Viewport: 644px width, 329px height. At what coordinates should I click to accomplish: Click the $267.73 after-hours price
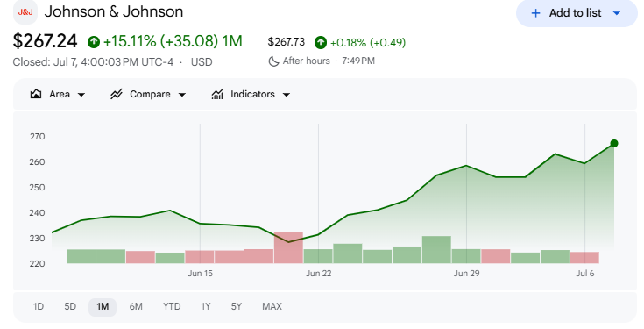click(287, 42)
